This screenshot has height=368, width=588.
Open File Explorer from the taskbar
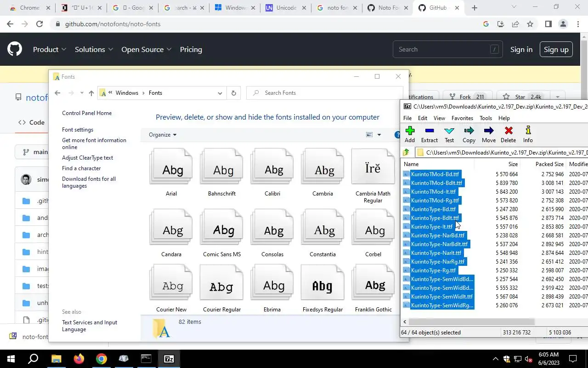(x=56, y=359)
